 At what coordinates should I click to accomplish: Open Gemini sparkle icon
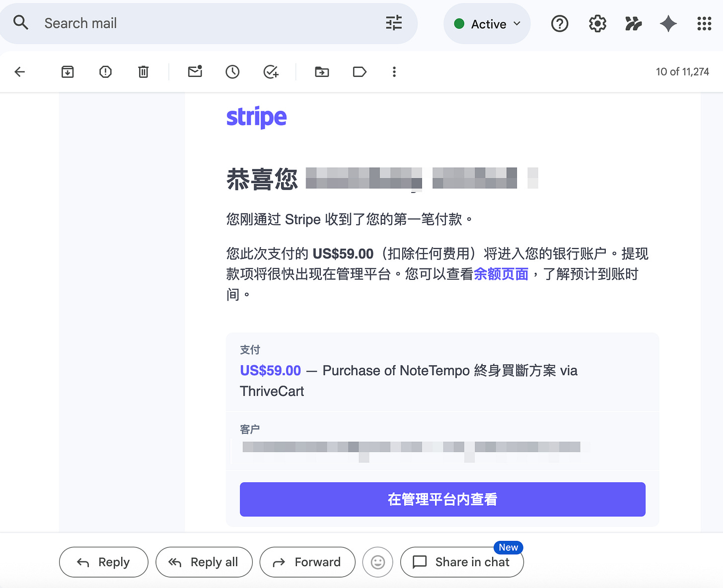(x=668, y=23)
